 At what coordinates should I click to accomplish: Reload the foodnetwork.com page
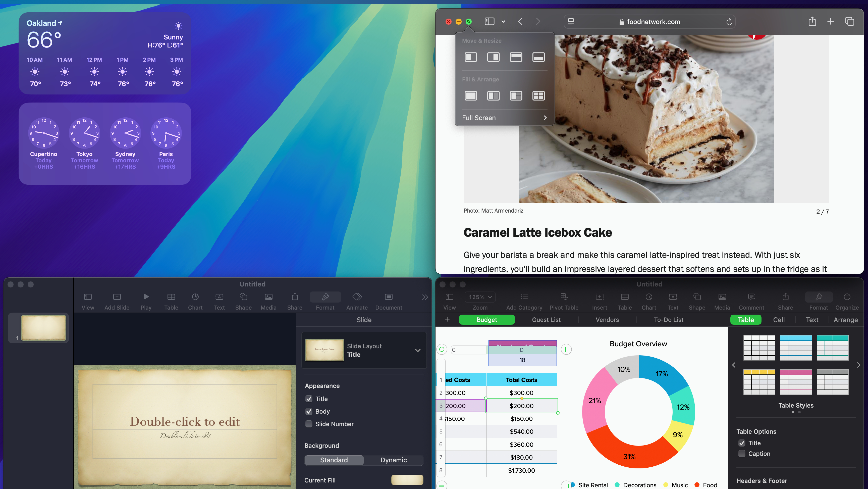(729, 22)
